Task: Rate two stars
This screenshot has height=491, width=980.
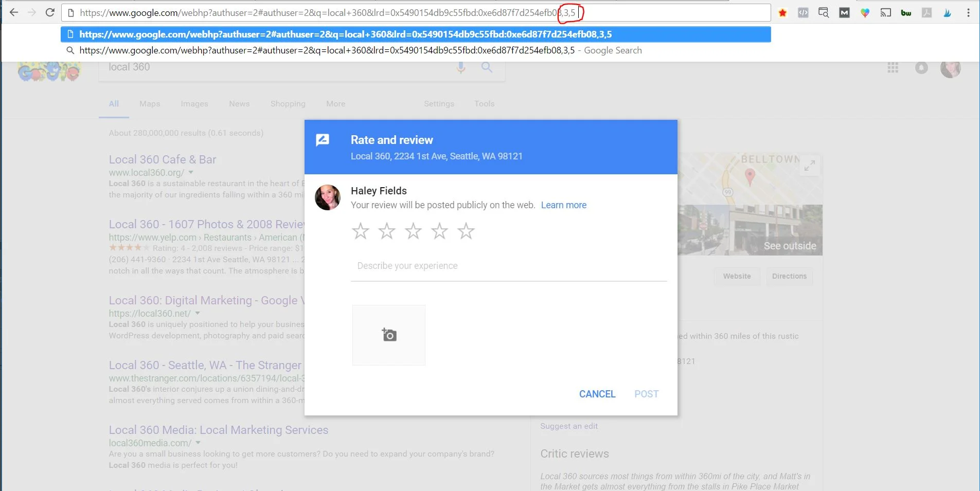Action: pyautogui.click(x=387, y=231)
